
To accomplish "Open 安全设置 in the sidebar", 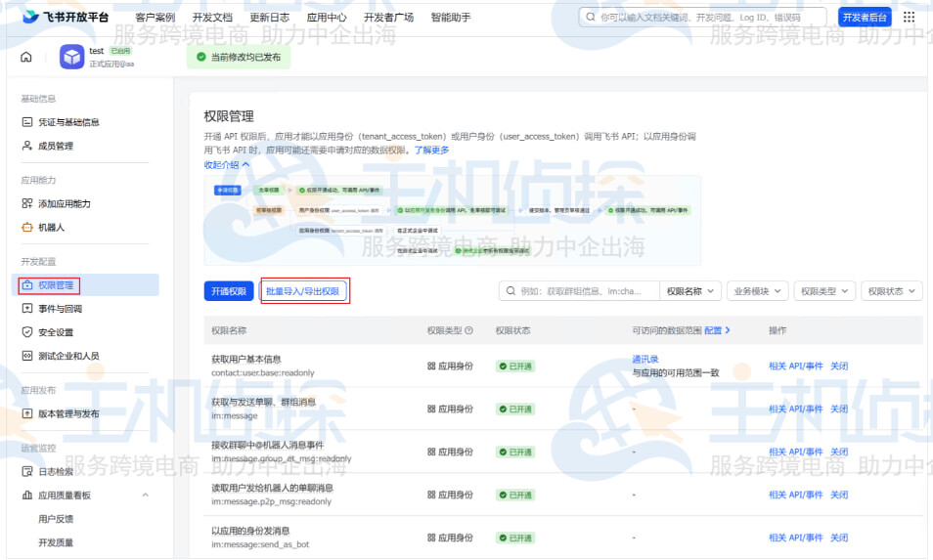I will (55, 332).
